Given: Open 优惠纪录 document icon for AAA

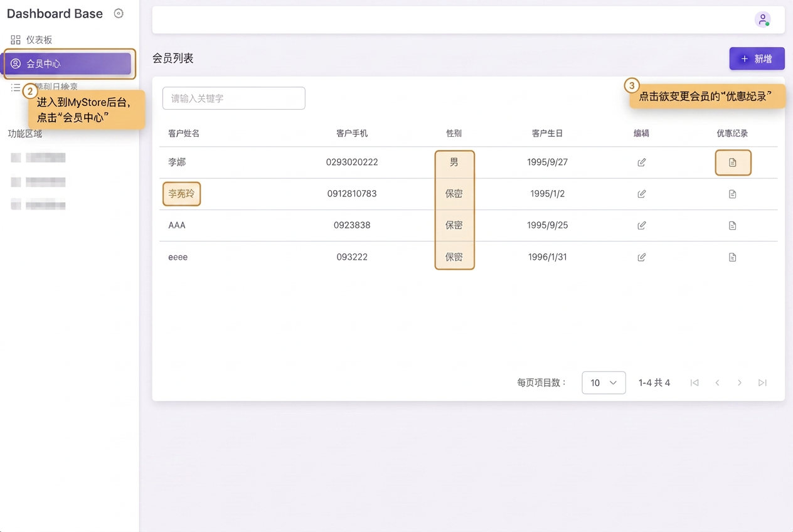Looking at the screenshot, I should [732, 225].
